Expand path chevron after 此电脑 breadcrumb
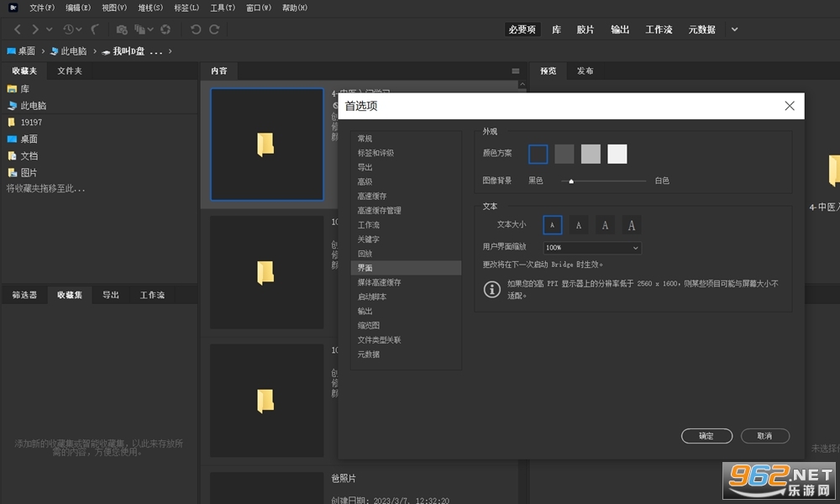 pyautogui.click(x=95, y=51)
